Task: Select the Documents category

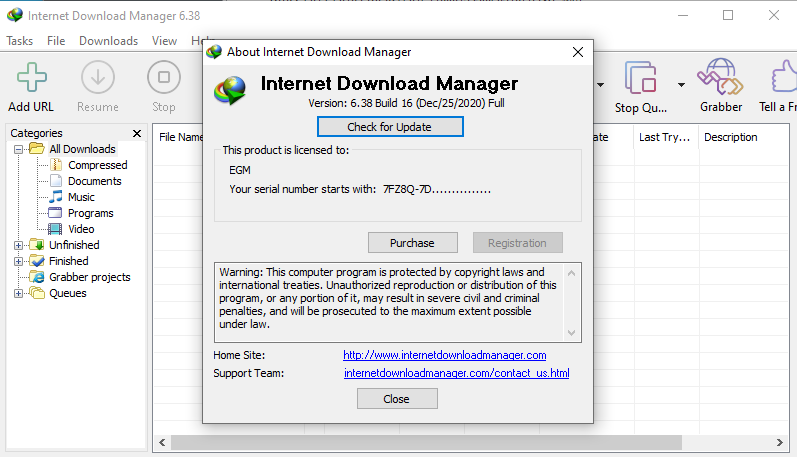Action: coord(95,181)
